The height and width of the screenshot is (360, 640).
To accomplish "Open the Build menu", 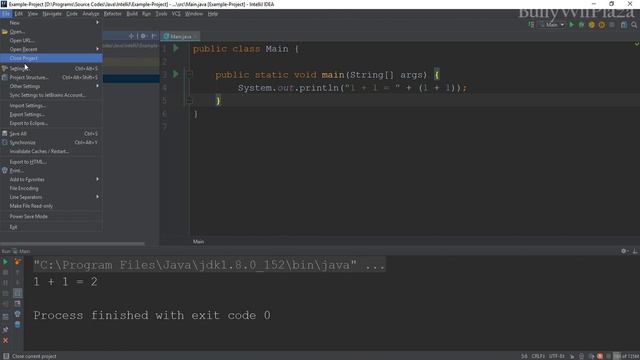I will pos(132,14).
